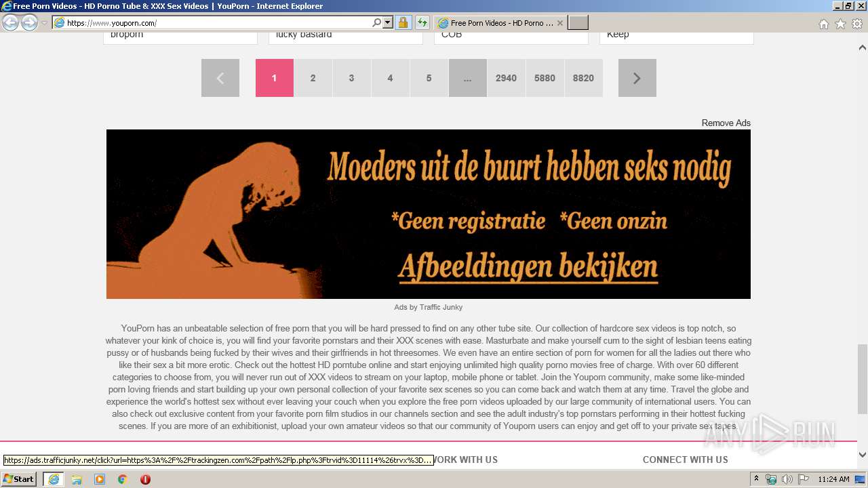Go to previous page with left arrow
The width and height of the screenshot is (868, 488).
(220, 78)
